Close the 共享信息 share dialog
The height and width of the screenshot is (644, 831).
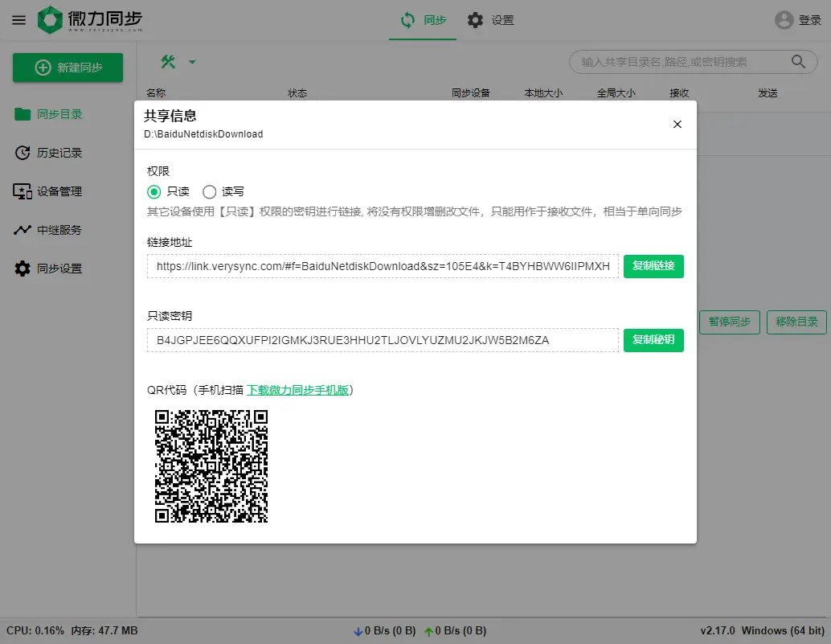tap(677, 124)
